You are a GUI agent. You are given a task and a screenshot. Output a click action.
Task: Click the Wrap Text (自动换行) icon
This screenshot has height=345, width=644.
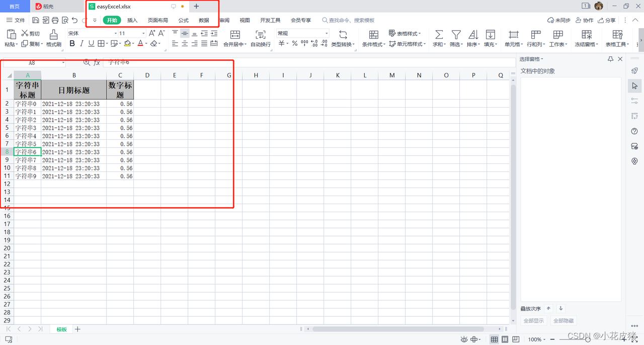point(261,34)
